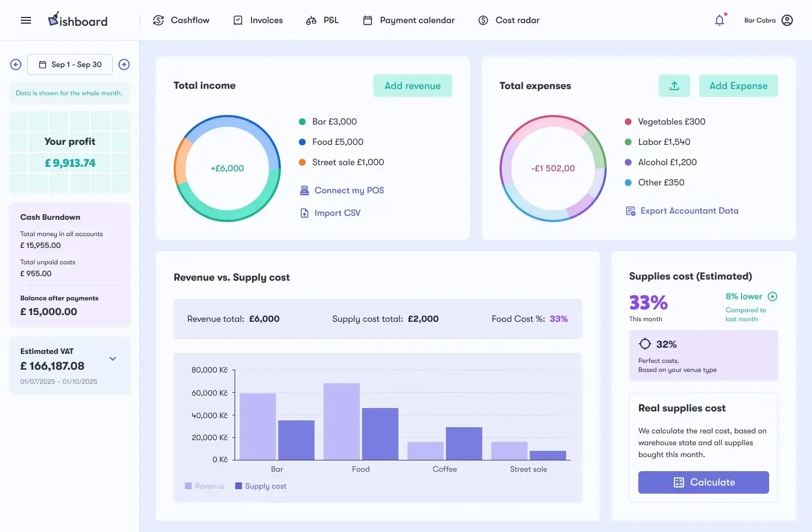Click the notification bell icon
812x532 pixels.
click(720, 20)
